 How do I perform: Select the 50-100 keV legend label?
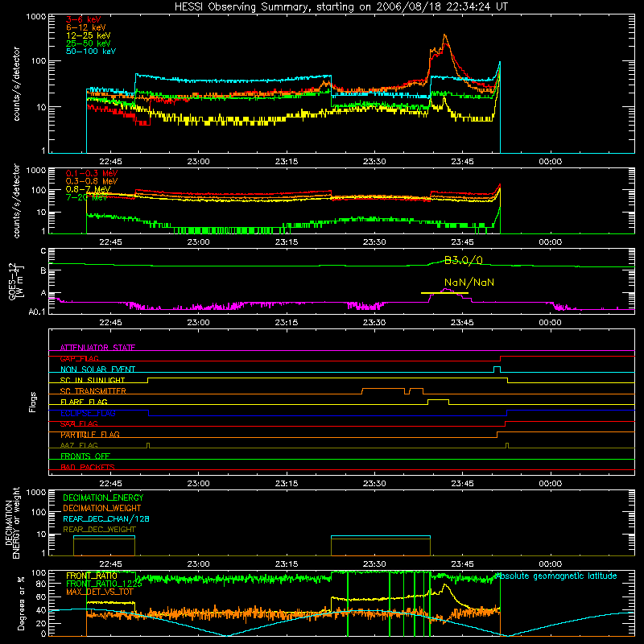point(91,52)
